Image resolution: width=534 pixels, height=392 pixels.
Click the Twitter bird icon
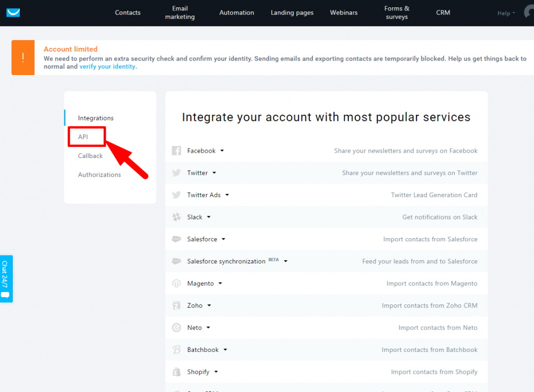(x=176, y=173)
